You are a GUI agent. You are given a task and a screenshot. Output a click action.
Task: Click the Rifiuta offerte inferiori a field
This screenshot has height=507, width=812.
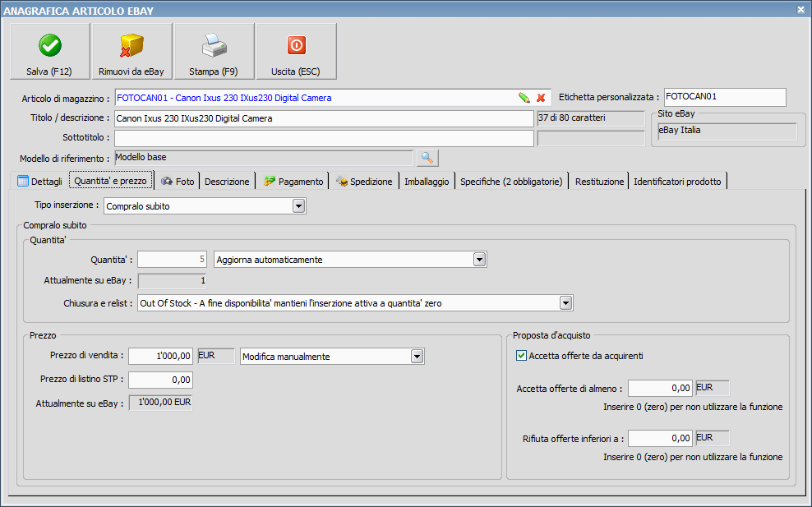660,438
